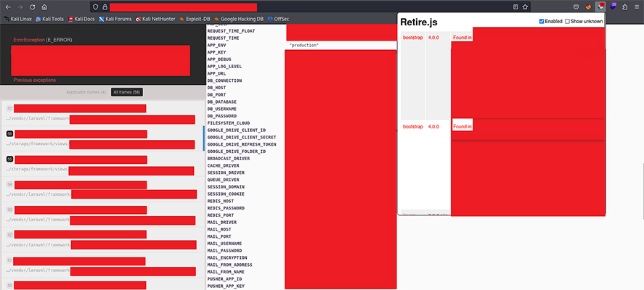Select the All frames (58) tab
The image size is (644, 290).
click(x=127, y=92)
